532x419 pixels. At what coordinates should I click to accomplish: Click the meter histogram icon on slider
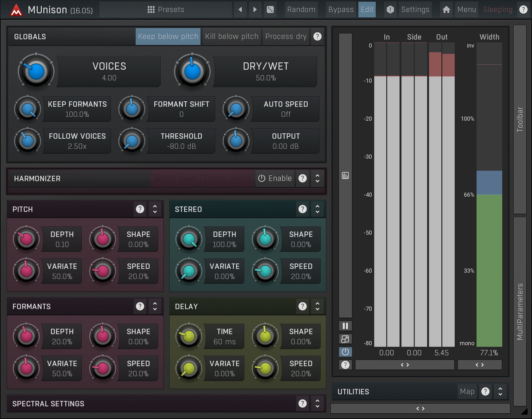tap(345, 175)
